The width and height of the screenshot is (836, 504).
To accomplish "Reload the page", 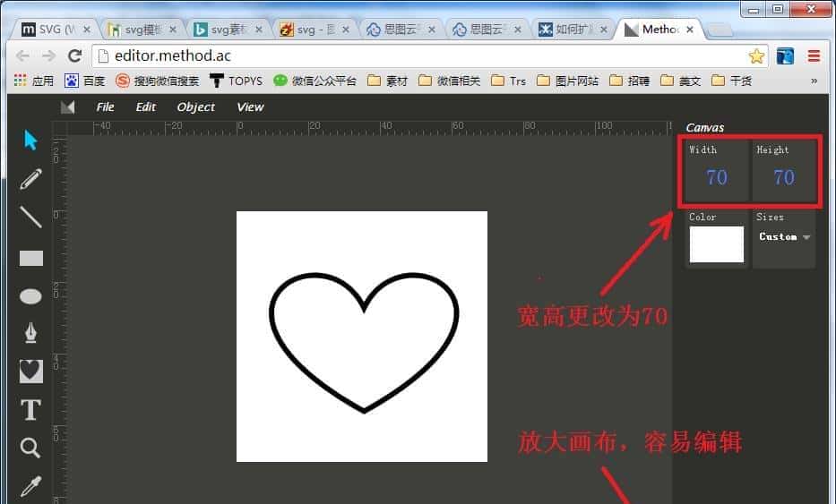I will (x=74, y=56).
